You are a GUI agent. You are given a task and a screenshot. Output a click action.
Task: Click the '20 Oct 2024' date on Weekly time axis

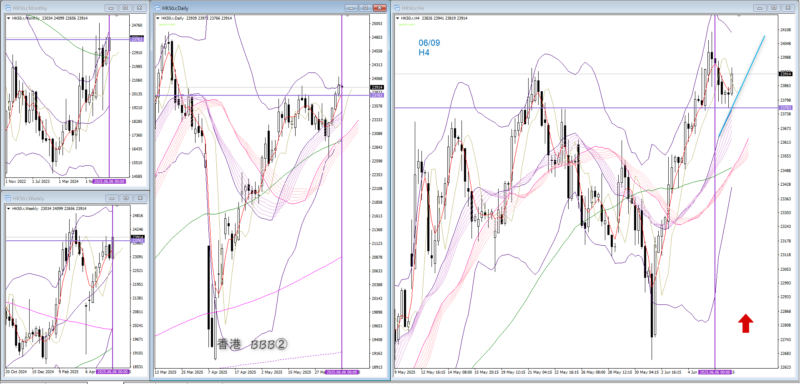click(x=15, y=372)
